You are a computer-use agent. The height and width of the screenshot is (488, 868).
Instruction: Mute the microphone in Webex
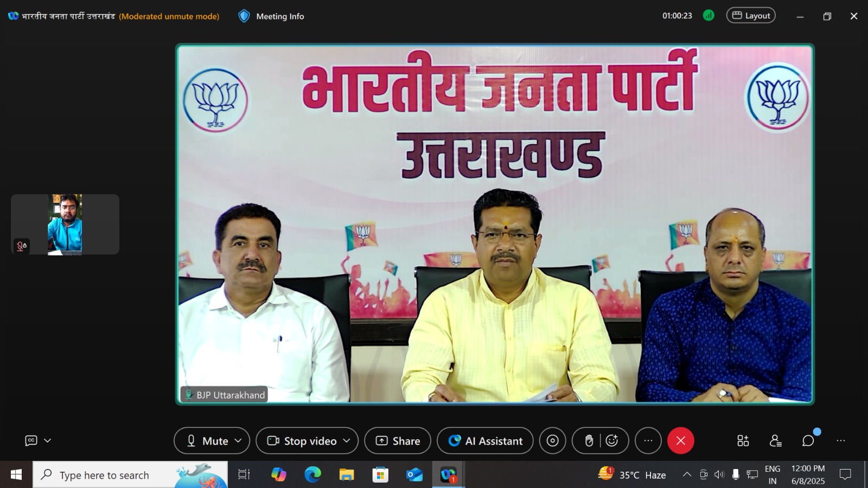coord(207,441)
